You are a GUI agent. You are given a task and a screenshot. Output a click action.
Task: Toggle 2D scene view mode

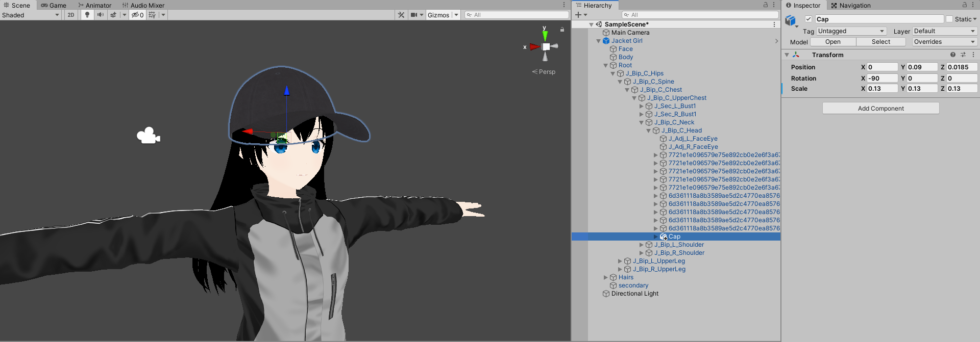click(x=71, y=15)
